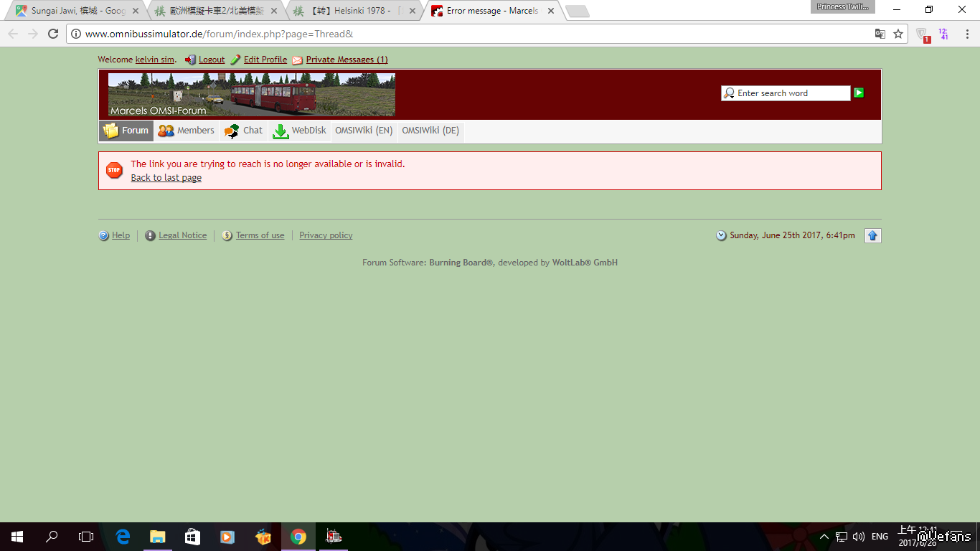
Task: Open the WebDisk menu item
Action: (300, 131)
